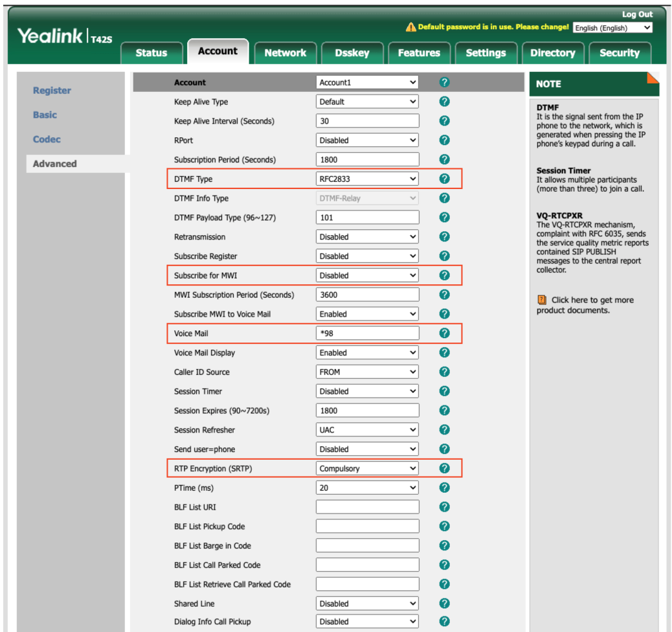Viewport: 672px width, 632px height.
Task: Click the help icon beside Keep Alive Type
Action: (x=444, y=102)
